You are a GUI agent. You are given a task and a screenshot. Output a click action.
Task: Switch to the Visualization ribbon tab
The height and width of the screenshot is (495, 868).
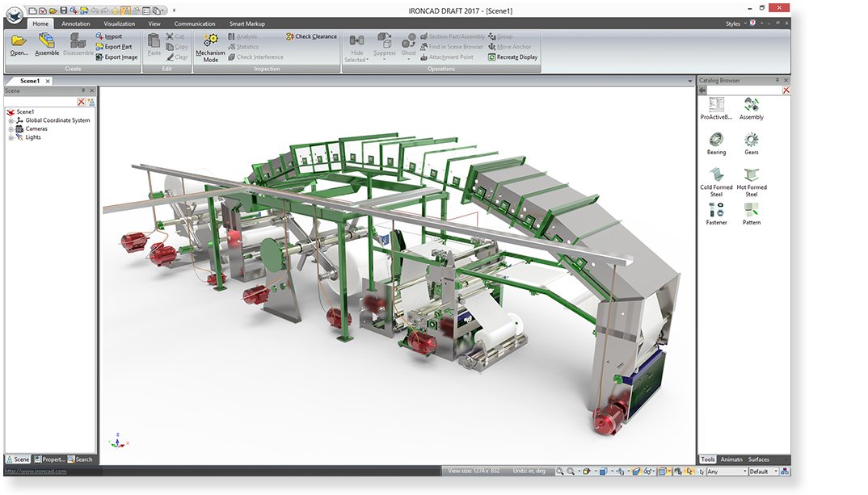(x=120, y=24)
